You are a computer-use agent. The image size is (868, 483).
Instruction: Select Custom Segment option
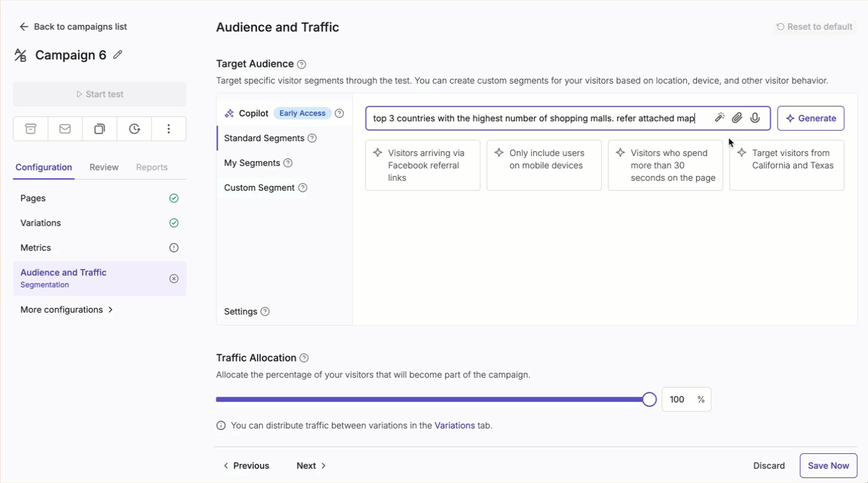284,188
